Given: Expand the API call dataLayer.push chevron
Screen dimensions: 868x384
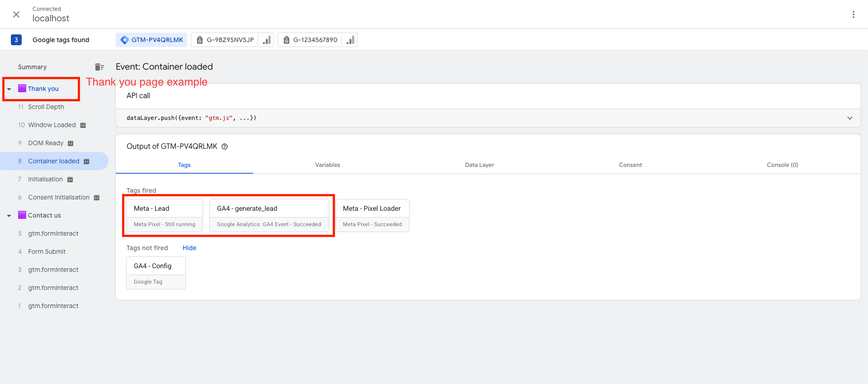Looking at the screenshot, I should [x=849, y=118].
